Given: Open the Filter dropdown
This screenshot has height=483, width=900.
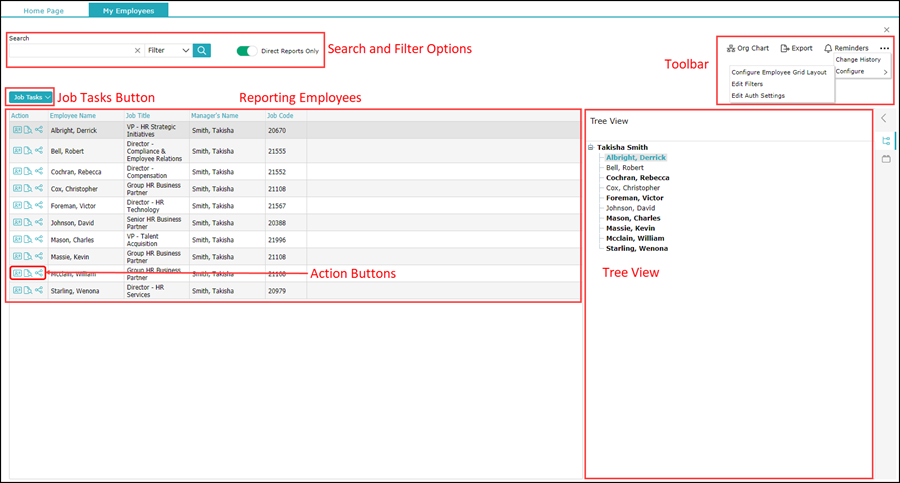Looking at the screenshot, I should point(167,50).
